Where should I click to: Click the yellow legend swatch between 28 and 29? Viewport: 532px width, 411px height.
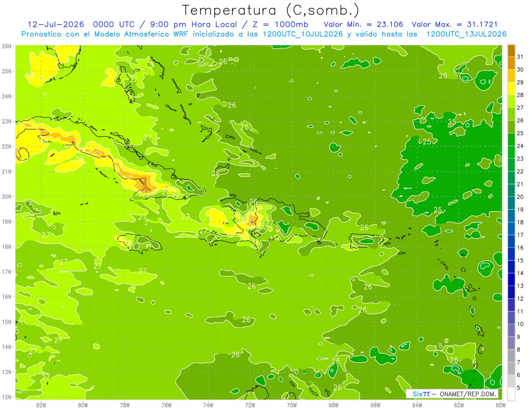click(511, 89)
